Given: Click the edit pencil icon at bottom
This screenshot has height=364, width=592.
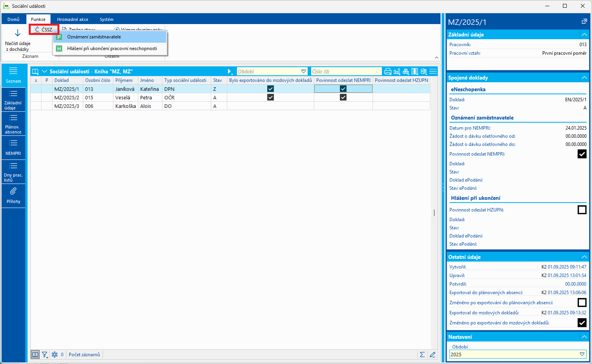Looking at the screenshot, I should [432, 355].
